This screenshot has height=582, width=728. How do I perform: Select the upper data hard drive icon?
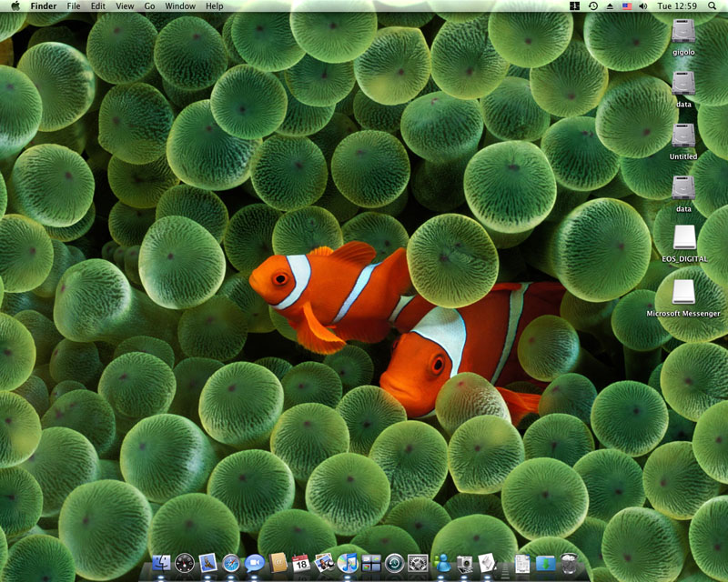(683, 84)
